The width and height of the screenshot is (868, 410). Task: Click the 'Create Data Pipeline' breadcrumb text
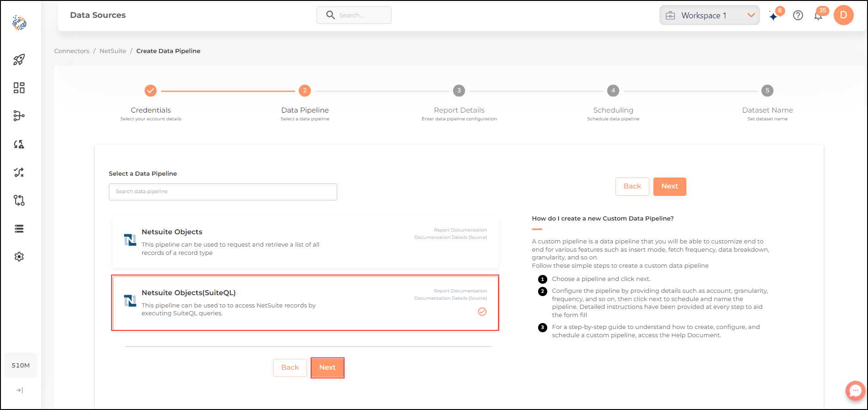(168, 51)
